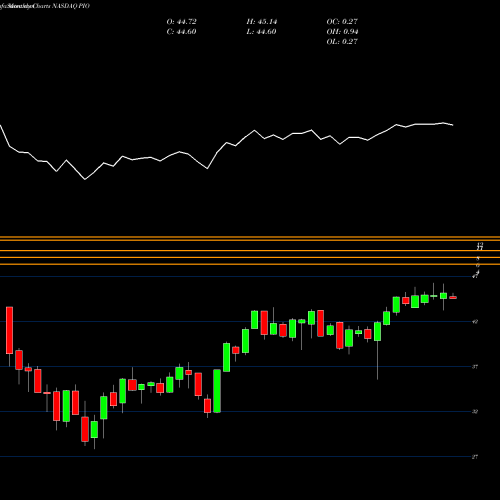Click the open price O: 44.72

(x=181, y=22)
